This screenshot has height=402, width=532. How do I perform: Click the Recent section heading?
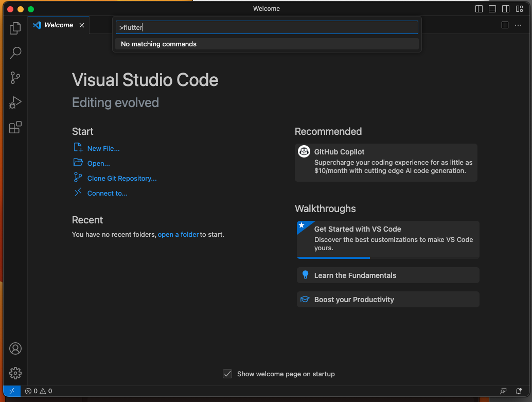pos(87,220)
